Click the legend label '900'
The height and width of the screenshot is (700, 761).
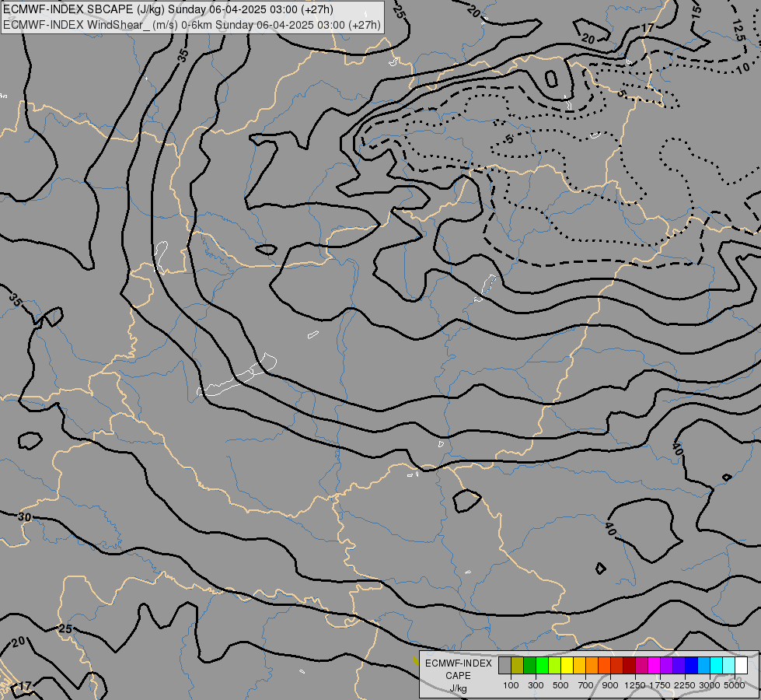[610, 685]
